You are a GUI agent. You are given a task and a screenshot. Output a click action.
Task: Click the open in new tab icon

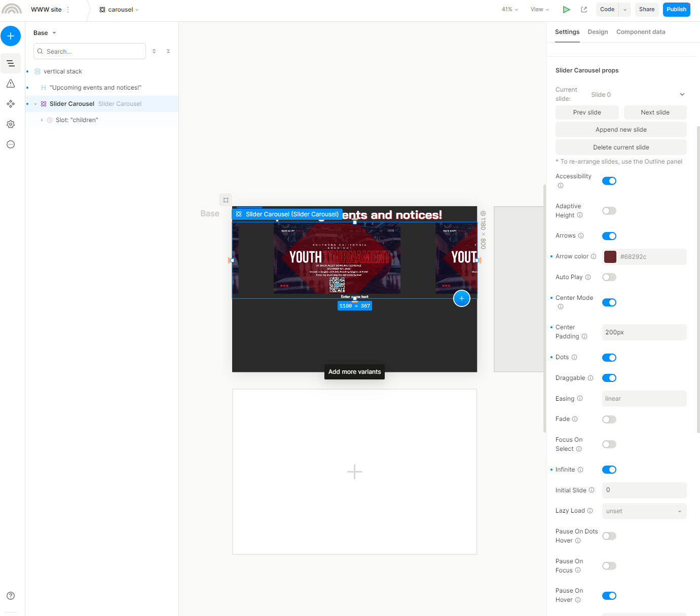click(584, 10)
